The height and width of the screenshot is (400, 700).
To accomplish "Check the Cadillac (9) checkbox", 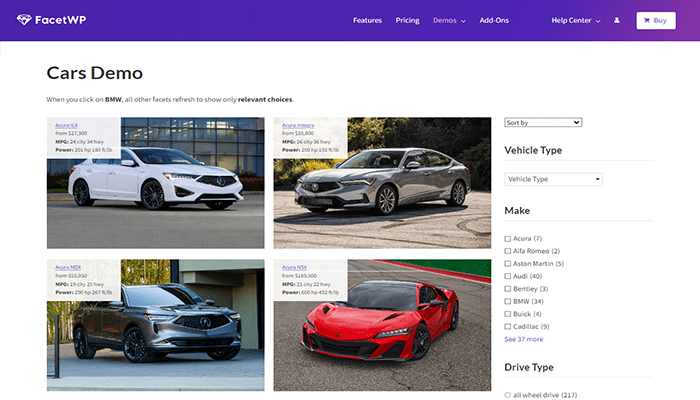I will [508, 326].
